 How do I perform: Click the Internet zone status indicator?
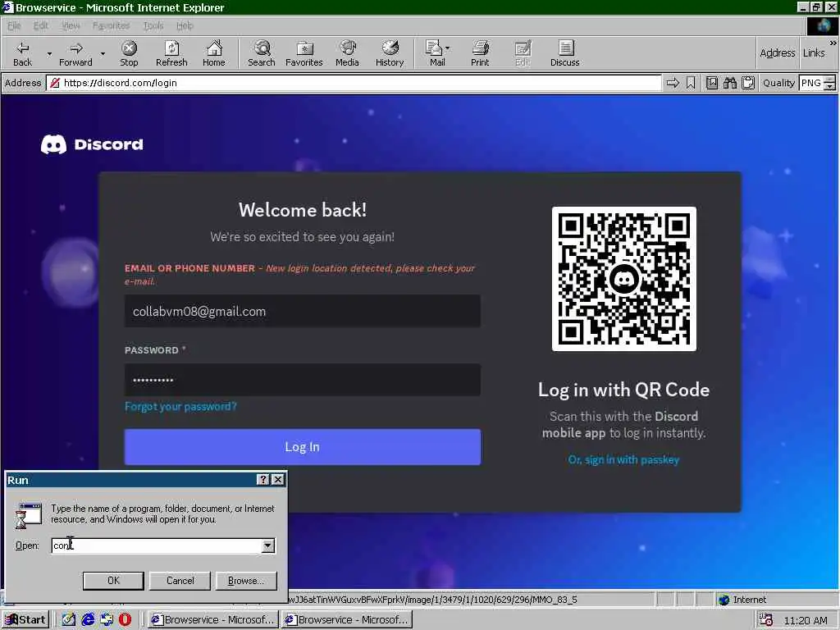(742, 600)
